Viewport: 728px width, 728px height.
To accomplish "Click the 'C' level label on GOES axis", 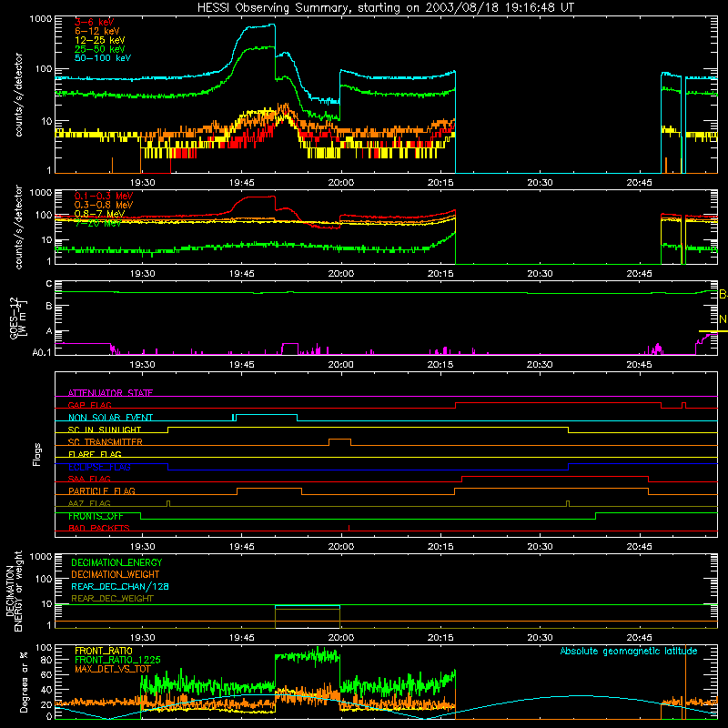I will point(49,284).
